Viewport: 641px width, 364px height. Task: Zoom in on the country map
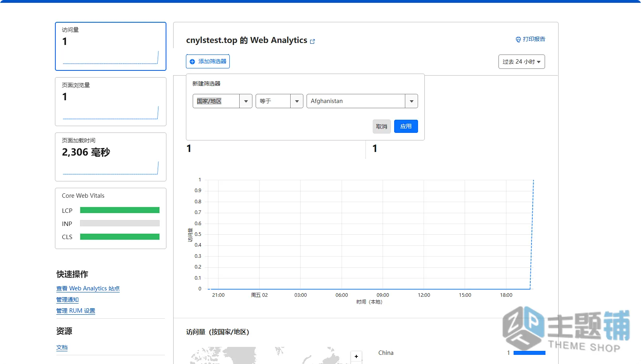[356, 356]
